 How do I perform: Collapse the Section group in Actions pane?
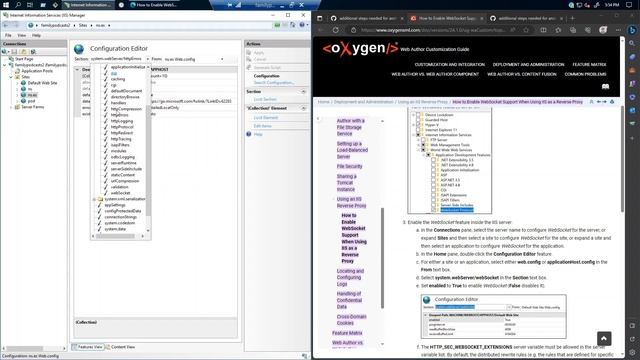303,92
